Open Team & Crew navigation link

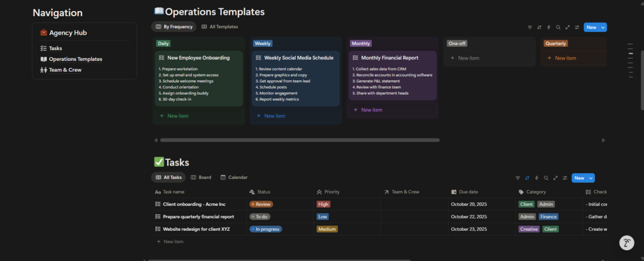point(65,70)
